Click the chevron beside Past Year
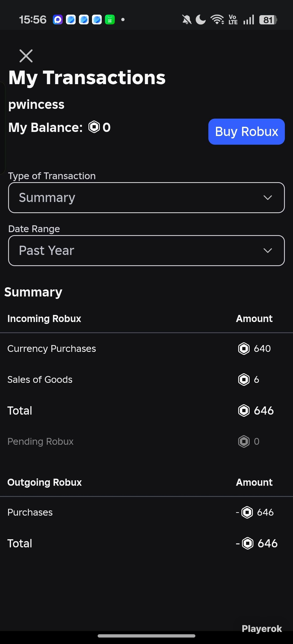The height and width of the screenshot is (644, 293). point(268,250)
